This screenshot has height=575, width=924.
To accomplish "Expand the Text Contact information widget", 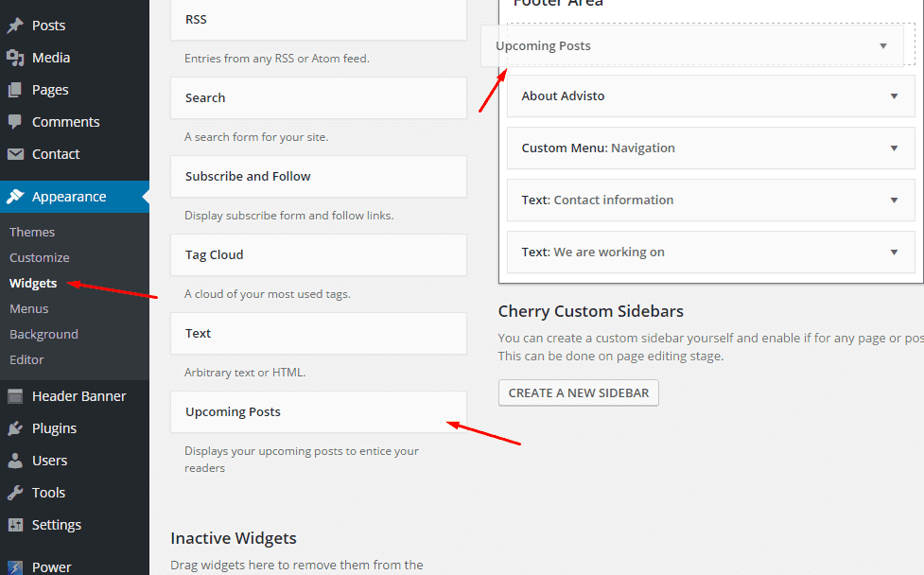I will [x=894, y=200].
